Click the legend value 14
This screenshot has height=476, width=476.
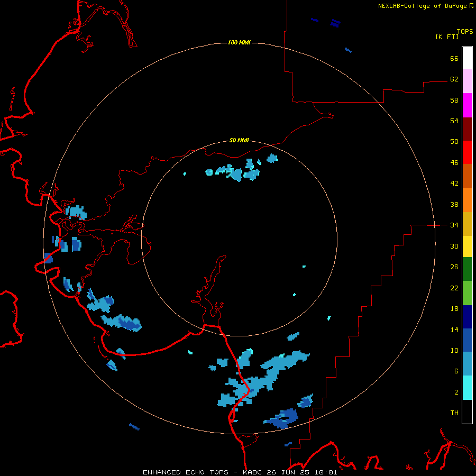(454, 329)
